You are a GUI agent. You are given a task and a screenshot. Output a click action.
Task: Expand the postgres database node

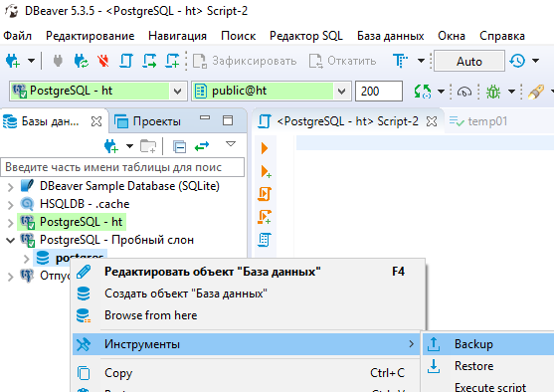(26, 259)
